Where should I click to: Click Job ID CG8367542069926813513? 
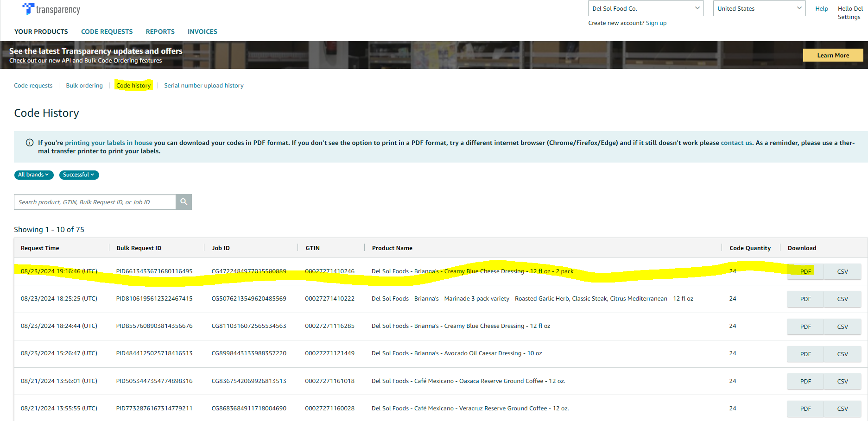coord(249,381)
